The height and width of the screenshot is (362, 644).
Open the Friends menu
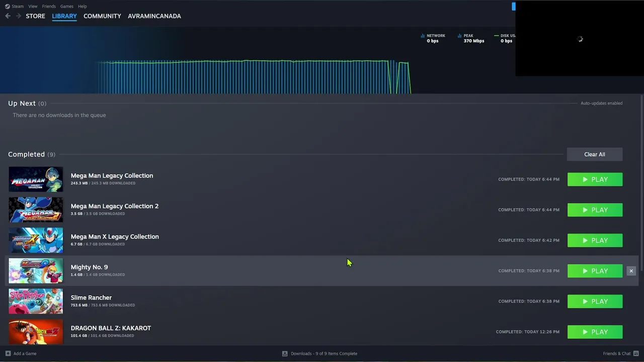(x=49, y=6)
